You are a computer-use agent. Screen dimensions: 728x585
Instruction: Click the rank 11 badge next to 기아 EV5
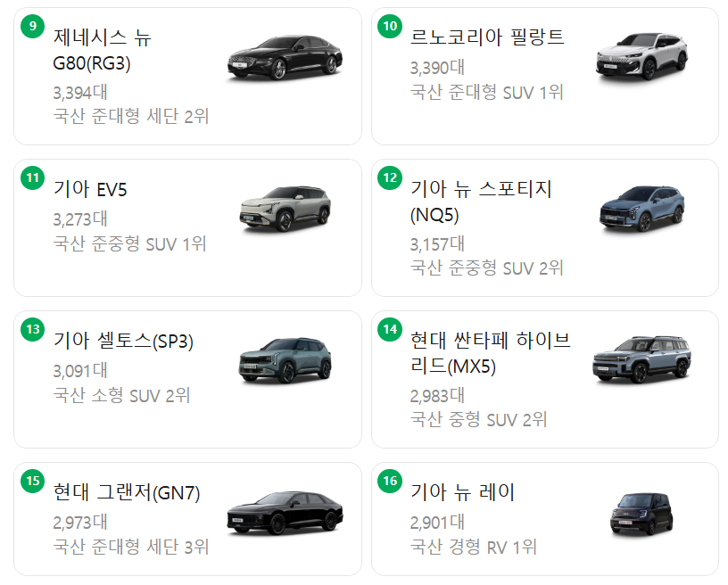tap(34, 179)
